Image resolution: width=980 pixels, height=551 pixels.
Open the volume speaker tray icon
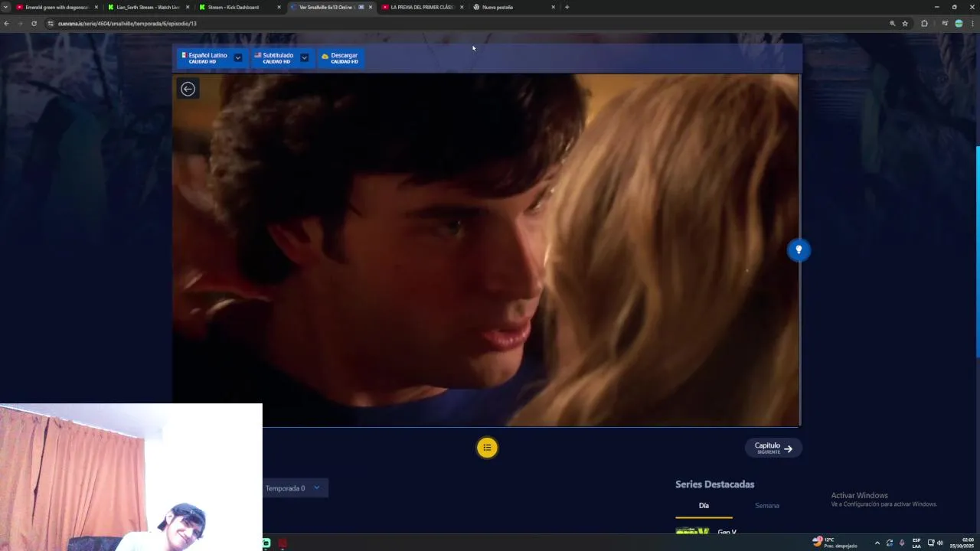(940, 543)
